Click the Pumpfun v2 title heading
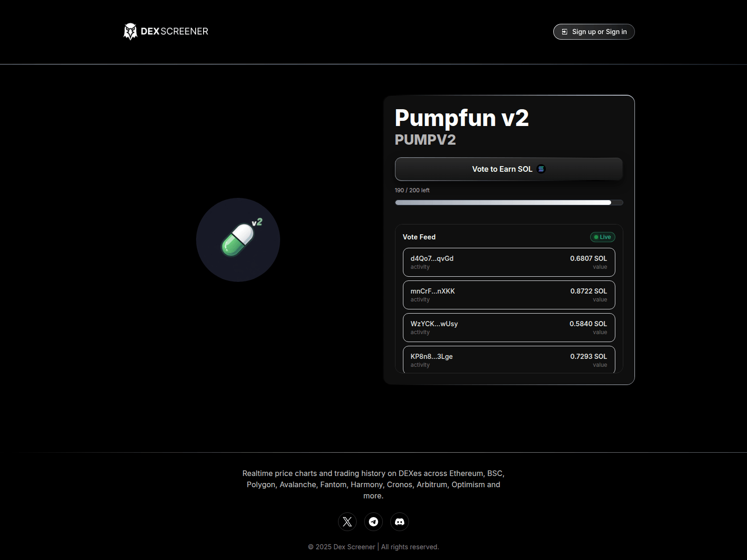The width and height of the screenshot is (747, 560). 461,119
